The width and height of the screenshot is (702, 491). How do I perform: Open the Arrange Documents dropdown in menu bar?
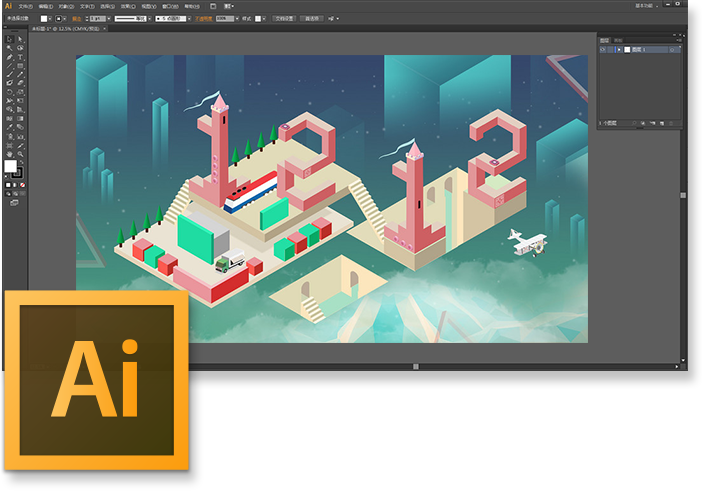point(229,6)
